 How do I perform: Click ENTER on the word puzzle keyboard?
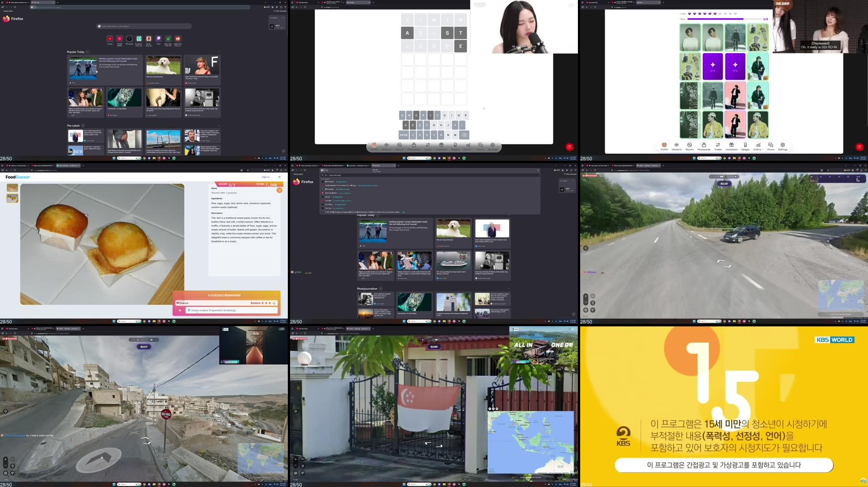pyautogui.click(x=403, y=135)
